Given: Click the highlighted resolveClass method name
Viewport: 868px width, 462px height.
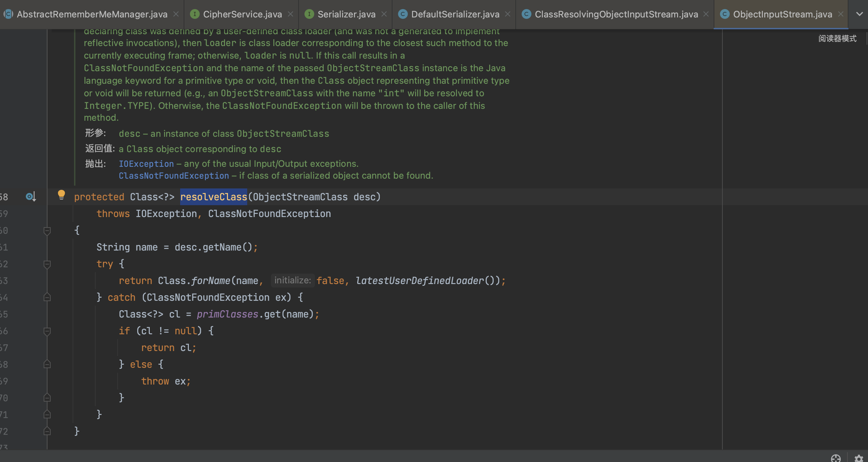Looking at the screenshot, I should coord(214,197).
